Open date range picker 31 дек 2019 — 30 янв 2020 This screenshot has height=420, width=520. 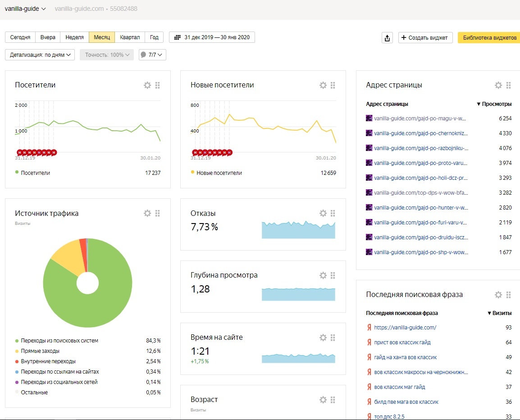[x=212, y=37]
